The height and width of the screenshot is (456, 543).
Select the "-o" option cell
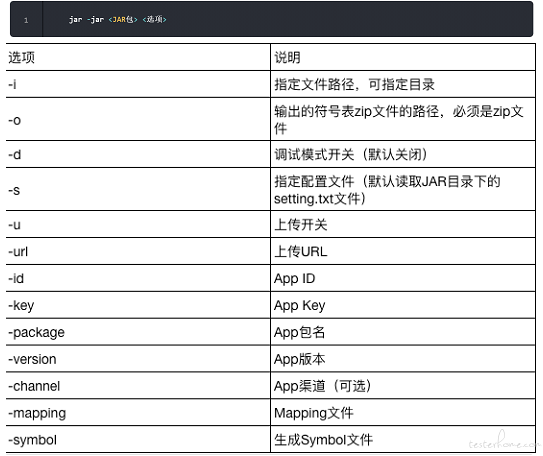pos(138,119)
